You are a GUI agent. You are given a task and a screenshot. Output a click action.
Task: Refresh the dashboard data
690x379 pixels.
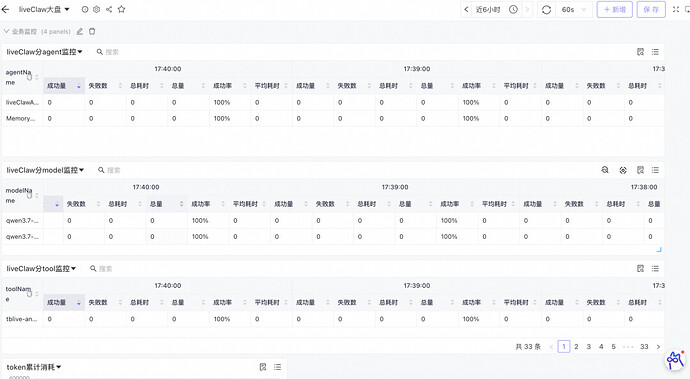coord(546,10)
